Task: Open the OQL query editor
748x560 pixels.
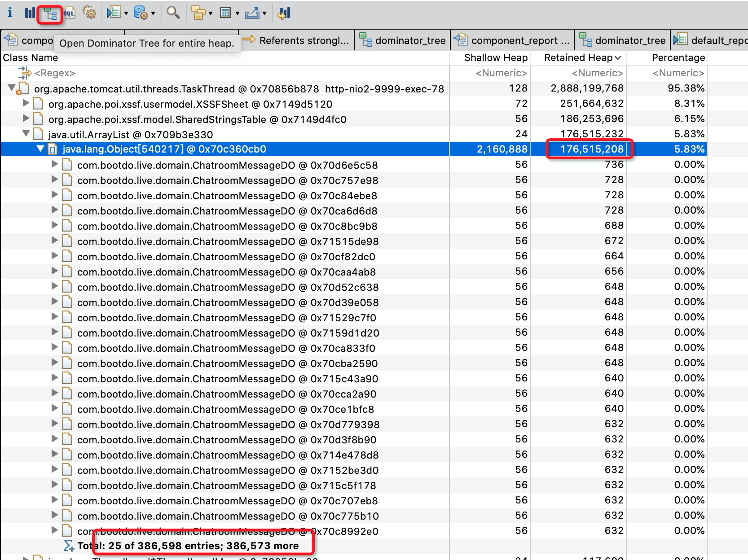Action: (70, 13)
